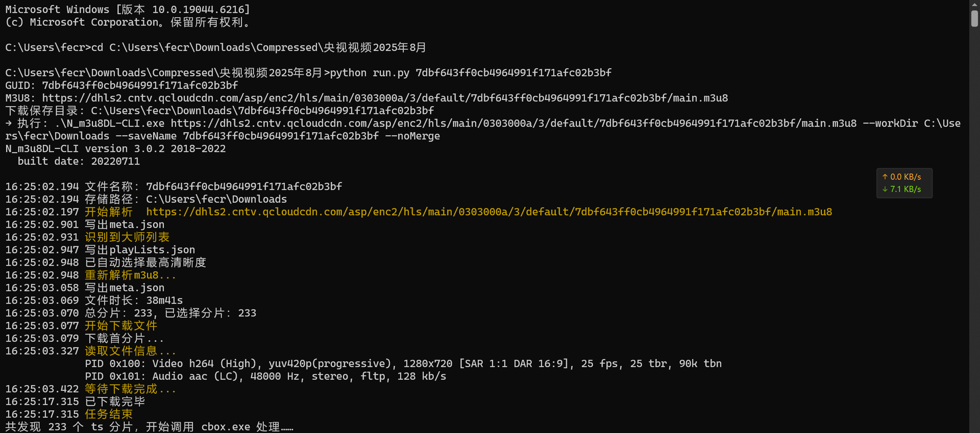Click the built date 20220711 text
The width and height of the screenshot is (980, 433).
[x=79, y=161]
